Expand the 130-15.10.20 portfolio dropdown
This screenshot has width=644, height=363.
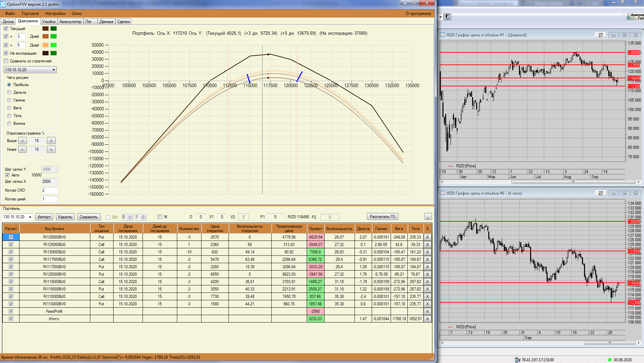point(30,217)
